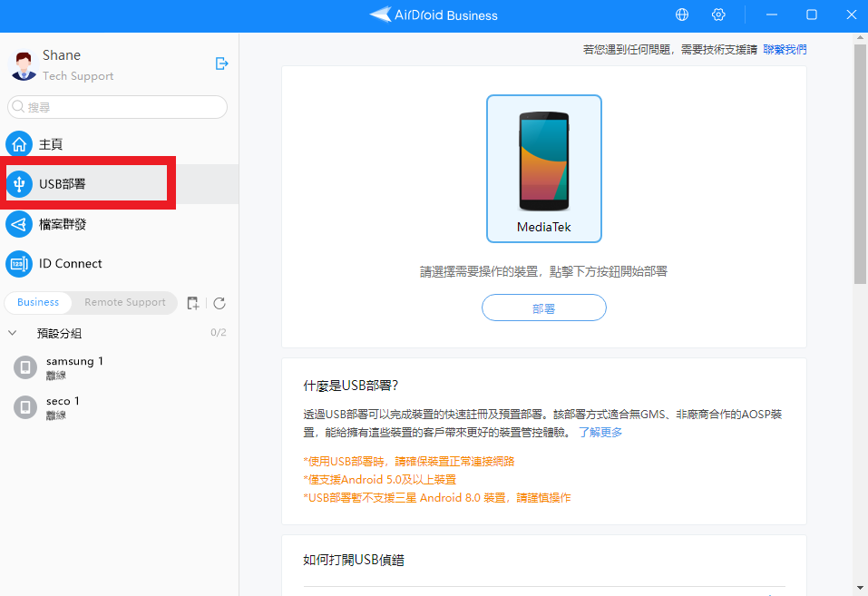868x596 pixels.
Task: Select the samsung 1 device
Action: pyautogui.click(x=119, y=367)
